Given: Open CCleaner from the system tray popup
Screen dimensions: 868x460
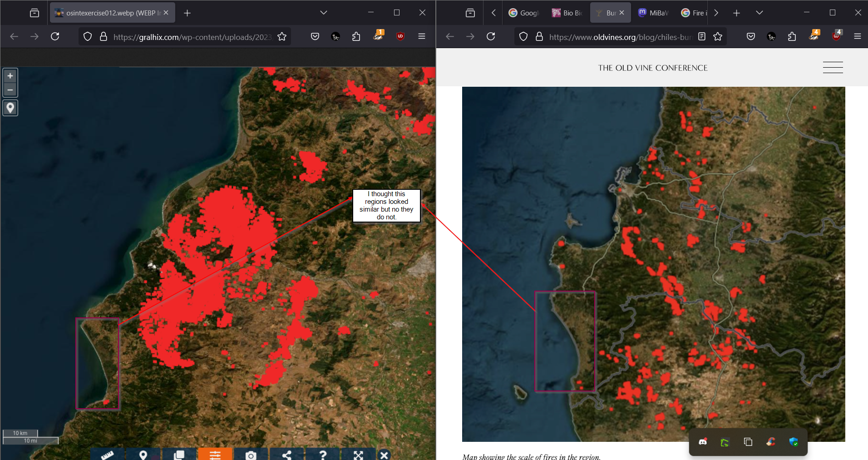Looking at the screenshot, I should pos(770,442).
